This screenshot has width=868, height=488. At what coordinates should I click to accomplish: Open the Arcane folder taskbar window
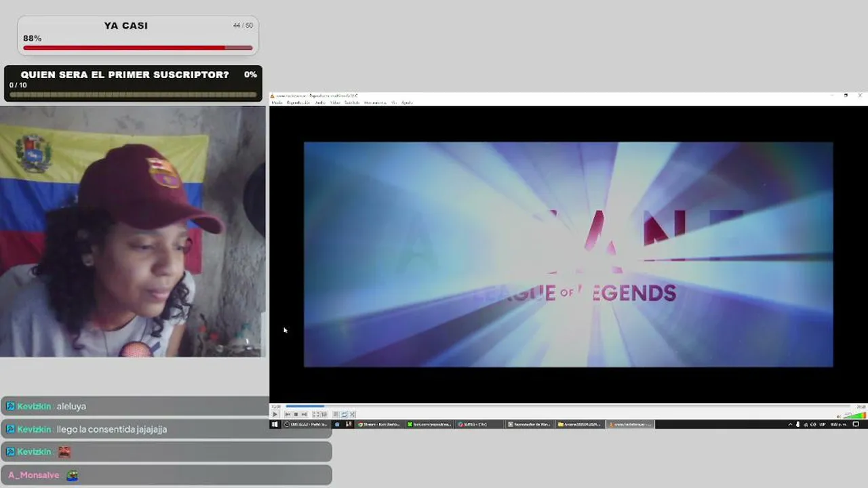[580, 424]
